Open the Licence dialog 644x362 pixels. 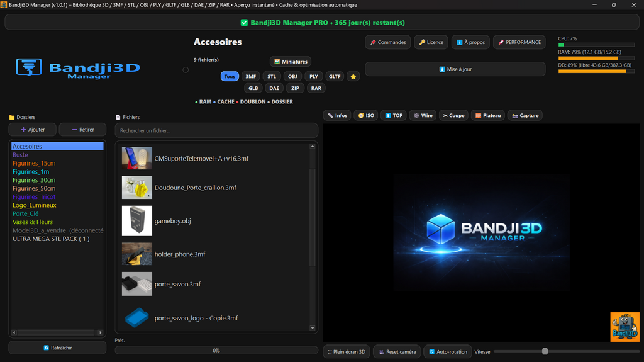[431, 42]
